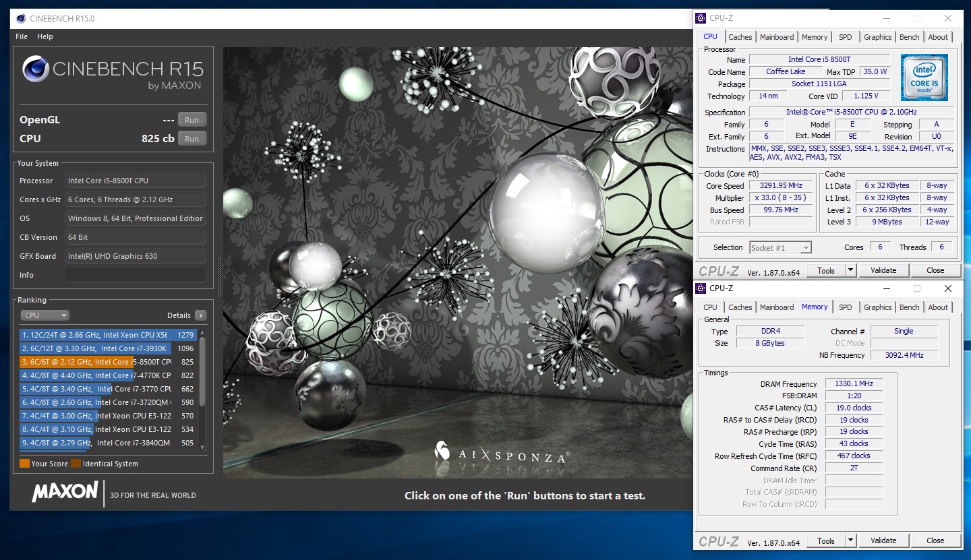Switch to Bench tab in lower CPU-Z
The height and width of the screenshot is (560, 971).
pos(909,307)
